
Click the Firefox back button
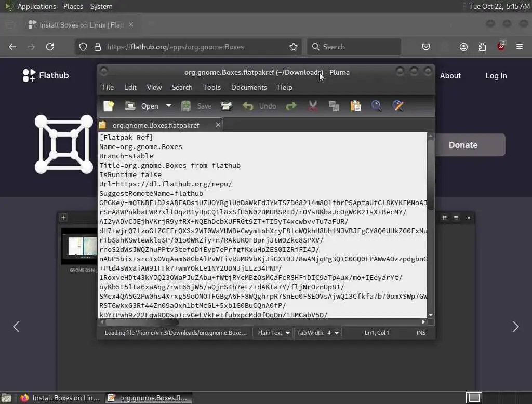[12, 47]
